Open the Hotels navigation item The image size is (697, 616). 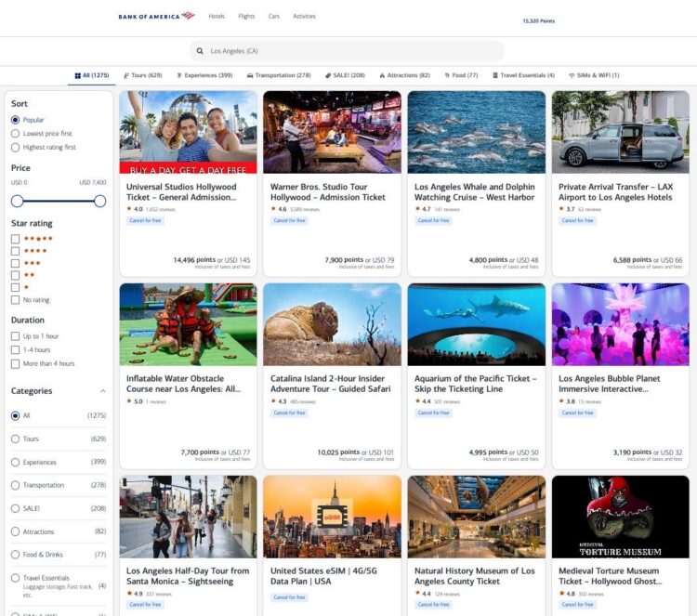217,17
